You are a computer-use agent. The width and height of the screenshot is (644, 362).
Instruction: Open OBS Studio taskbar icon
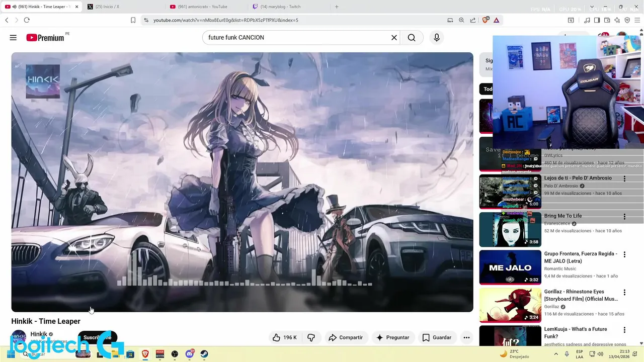pyautogui.click(x=175, y=354)
